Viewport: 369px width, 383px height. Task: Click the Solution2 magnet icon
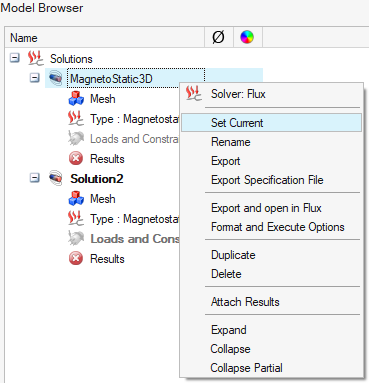coord(55,178)
